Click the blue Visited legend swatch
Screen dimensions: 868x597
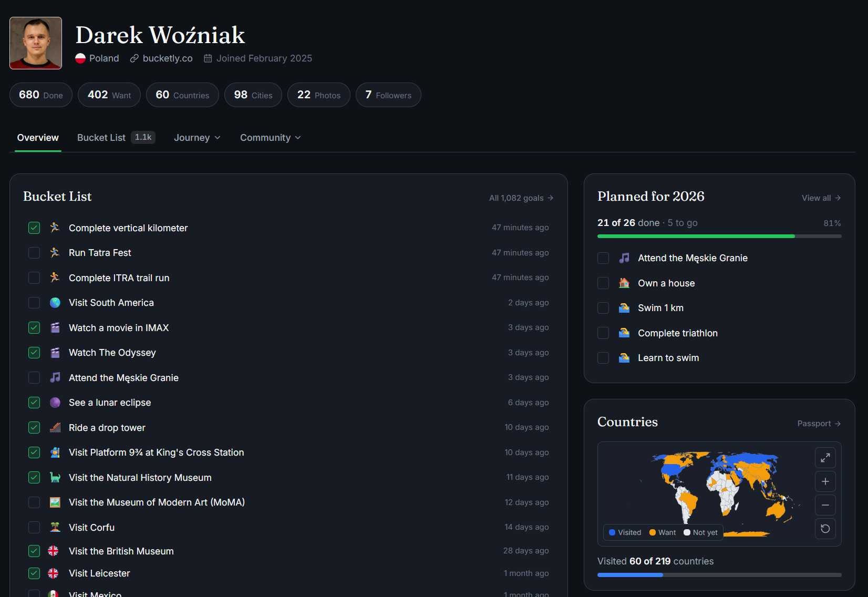(x=612, y=532)
